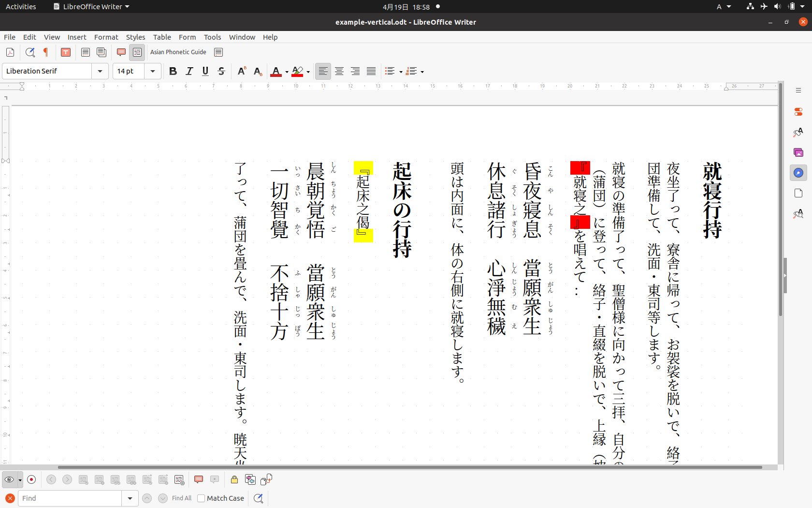Open the Show Track Changes dropdown arrow

pos(20,480)
